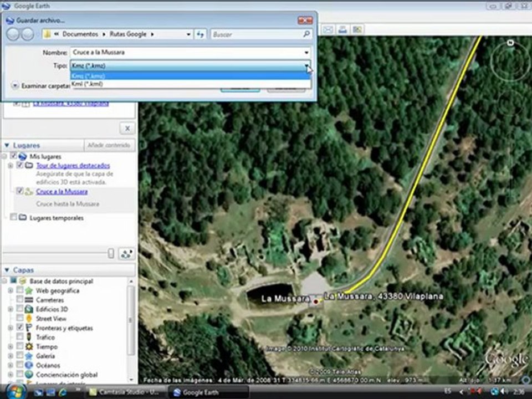This screenshot has width=532, height=399.
Task: Click the X button under search results
Action: [x=127, y=129]
